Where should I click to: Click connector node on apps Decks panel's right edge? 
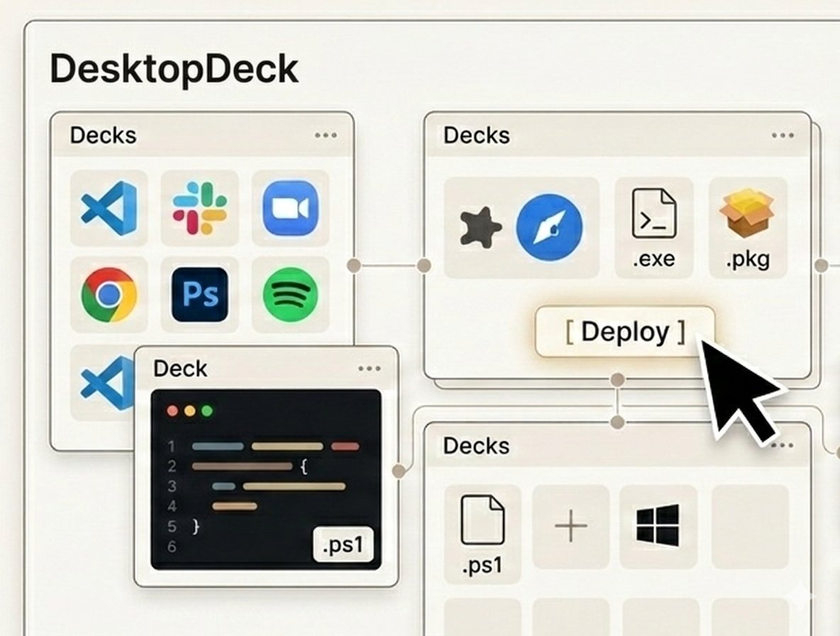(x=354, y=265)
